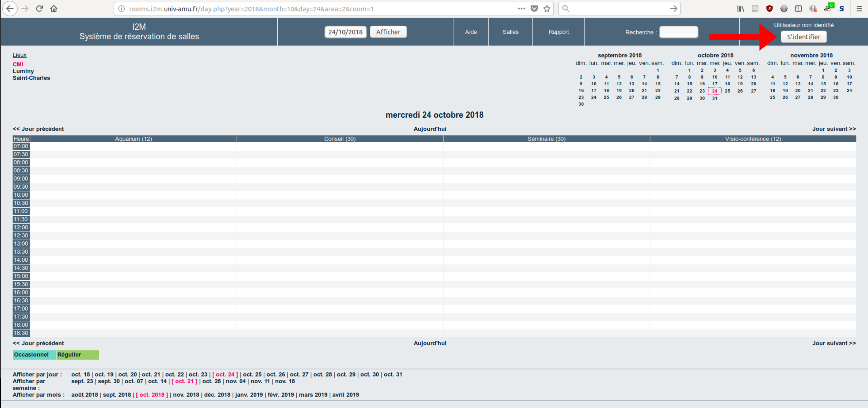Save page to Pocket icon
The image size is (868, 408).
pyautogui.click(x=534, y=9)
